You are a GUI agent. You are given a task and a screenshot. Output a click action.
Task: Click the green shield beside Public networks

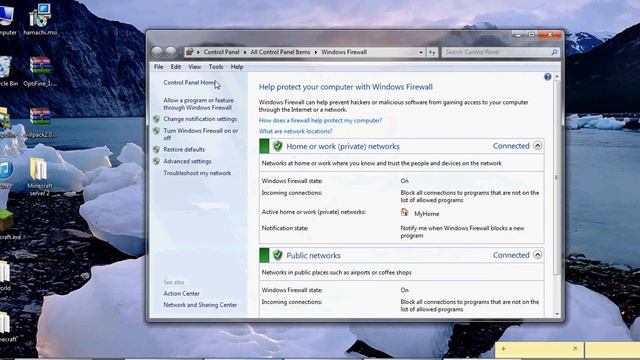[x=278, y=255]
